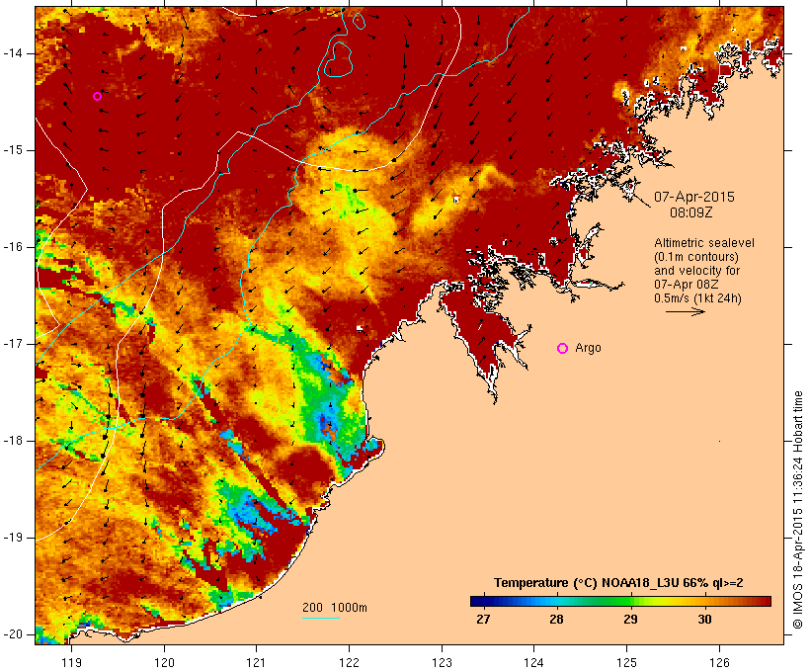Click the date text 07-Apr-2015

(694, 197)
